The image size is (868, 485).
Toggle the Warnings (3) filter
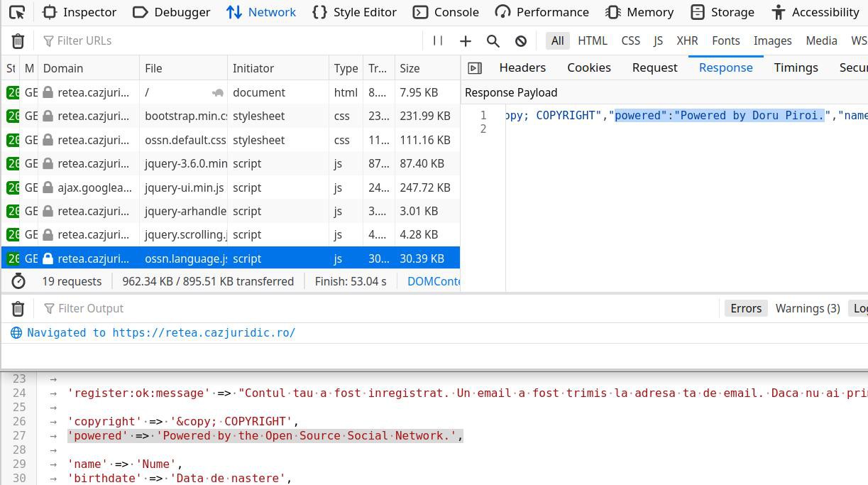(808, 308)
